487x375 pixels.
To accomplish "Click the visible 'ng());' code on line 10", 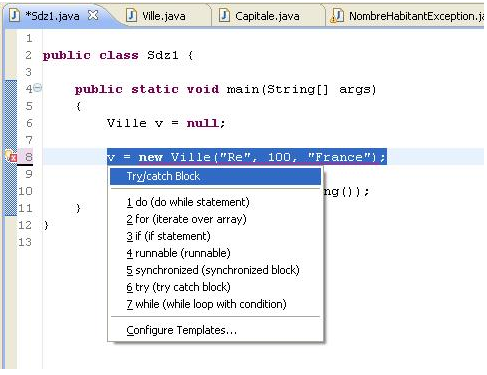I will click(347, 191).
